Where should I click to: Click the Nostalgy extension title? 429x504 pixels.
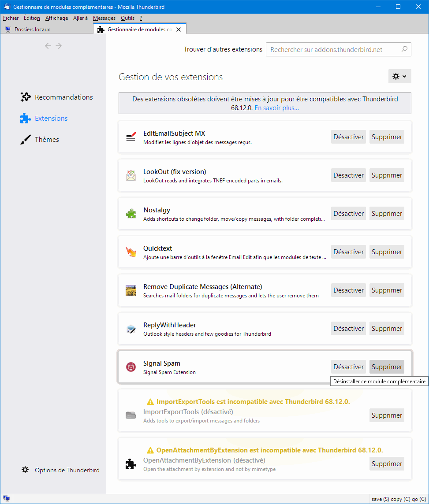pos(157,210)
